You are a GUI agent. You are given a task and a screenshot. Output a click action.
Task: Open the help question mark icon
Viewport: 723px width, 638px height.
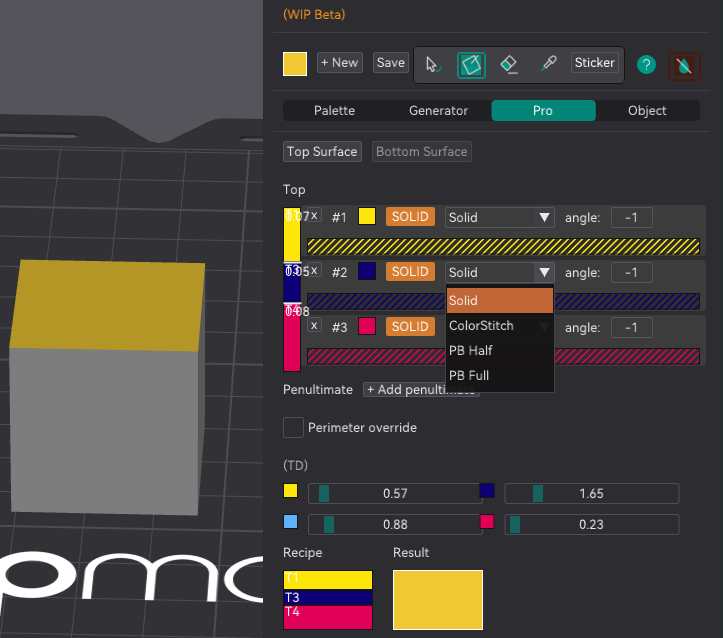click(646, 65)
